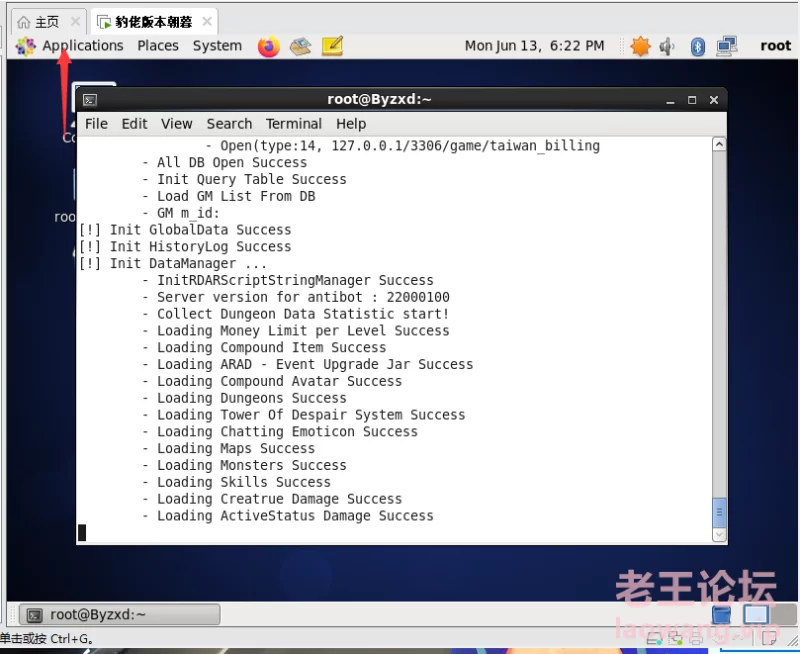The height and width of the screenshot is (654, 800).
Task: Click the second workspace switcher square
Action: point(784,615)
